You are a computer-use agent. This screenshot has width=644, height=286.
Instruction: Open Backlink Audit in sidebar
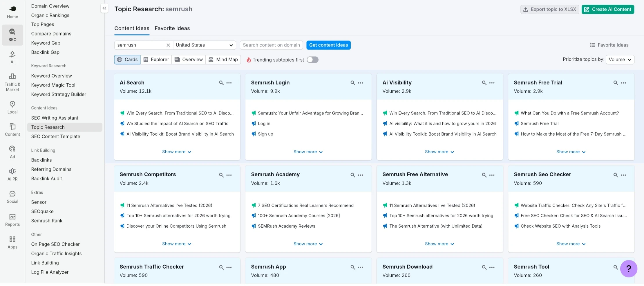(x=46, y=179)
